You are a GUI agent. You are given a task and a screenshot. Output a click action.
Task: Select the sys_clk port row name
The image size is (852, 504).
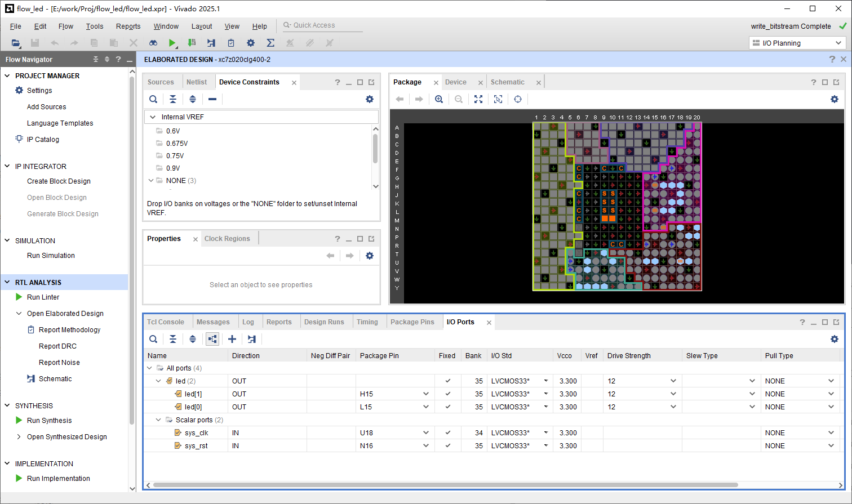197,433
